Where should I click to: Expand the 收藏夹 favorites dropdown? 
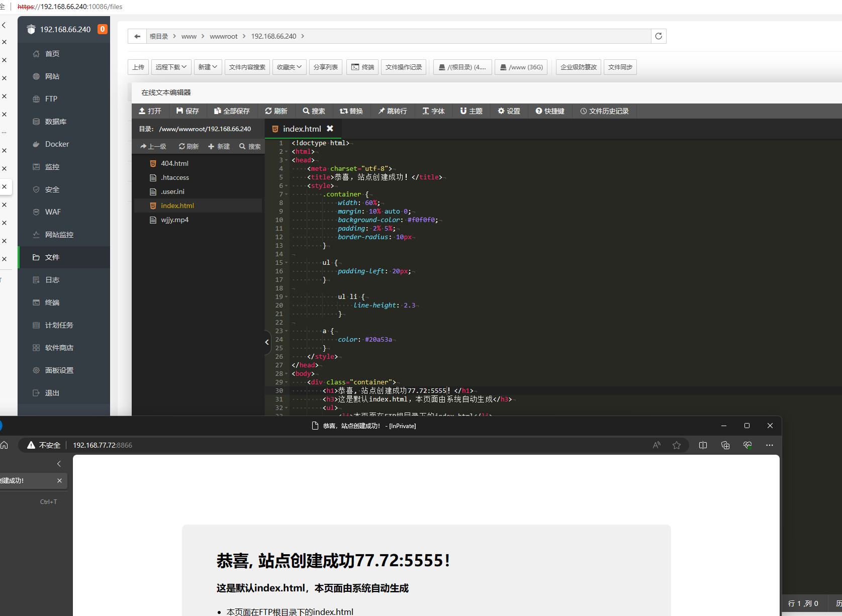click(289, 67)
